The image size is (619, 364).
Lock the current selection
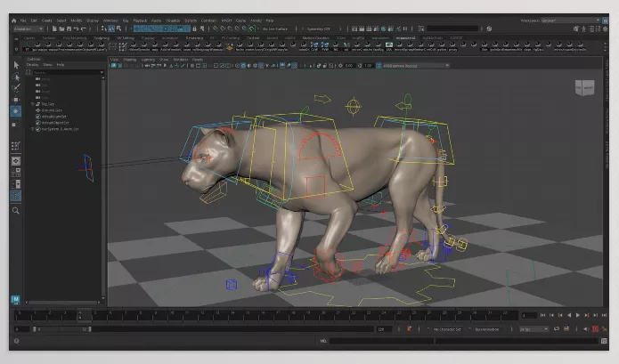click(194, 28)
